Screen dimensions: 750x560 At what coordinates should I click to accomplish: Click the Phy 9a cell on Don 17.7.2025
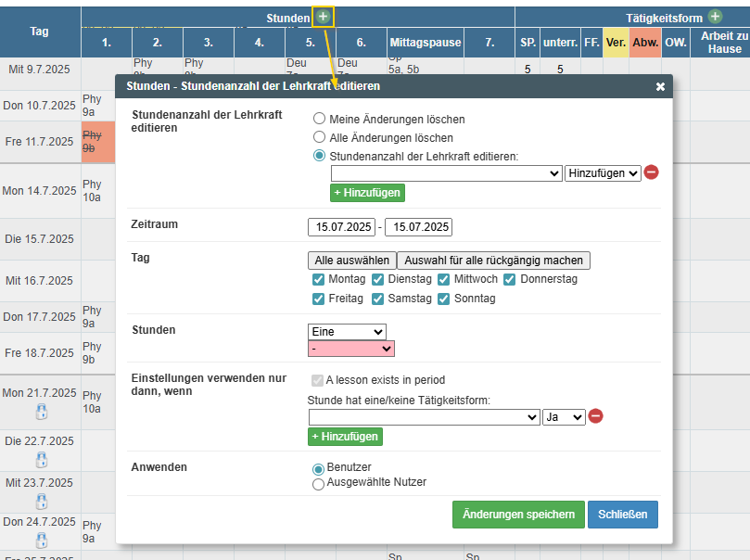pos(98,317)
